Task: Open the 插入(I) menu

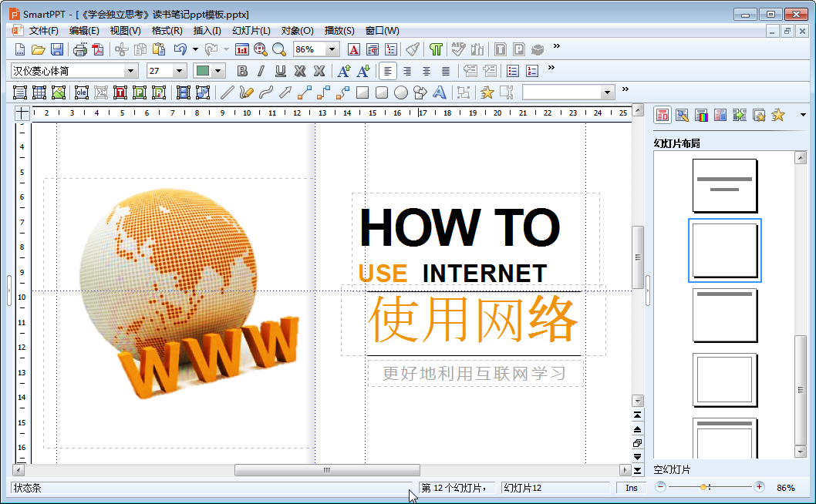Action: coord(207,31)
